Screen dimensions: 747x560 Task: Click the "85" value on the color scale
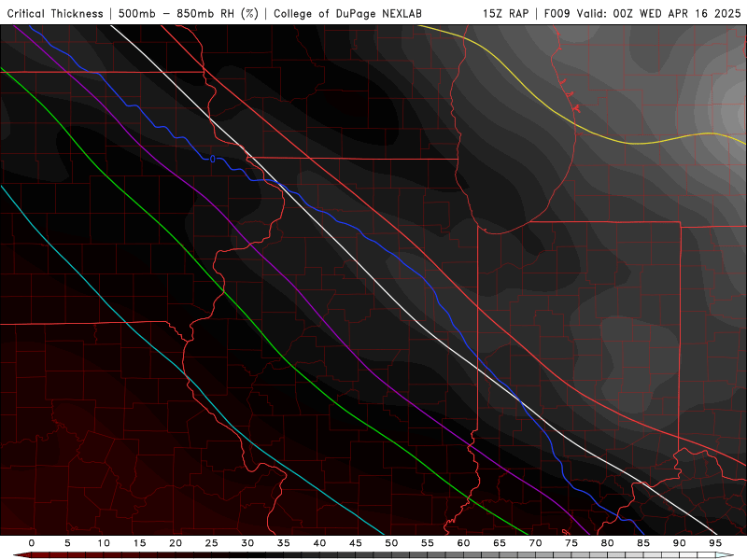(643, 543)
